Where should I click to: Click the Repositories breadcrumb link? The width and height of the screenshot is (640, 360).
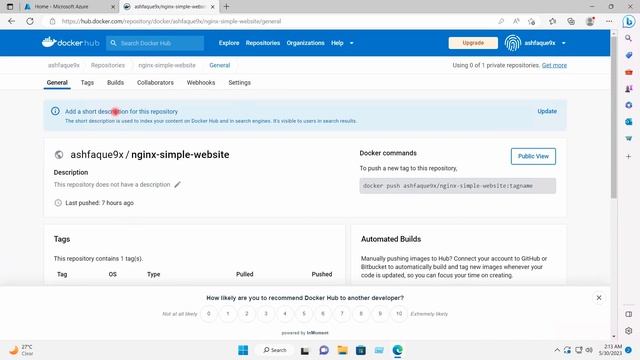coord(108,65)
